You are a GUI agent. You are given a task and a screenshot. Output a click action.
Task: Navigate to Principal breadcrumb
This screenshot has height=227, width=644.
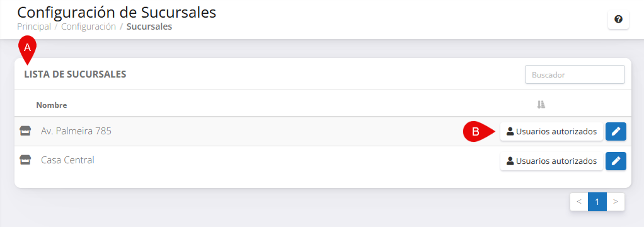pyautogui.click(x=34, y=27)
